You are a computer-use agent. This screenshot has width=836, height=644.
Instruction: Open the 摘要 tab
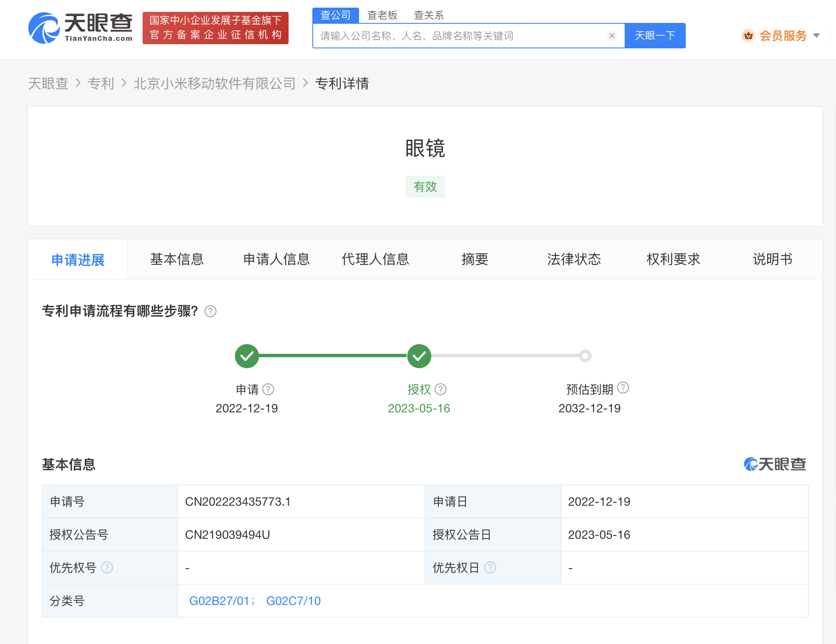pos(475,260)
